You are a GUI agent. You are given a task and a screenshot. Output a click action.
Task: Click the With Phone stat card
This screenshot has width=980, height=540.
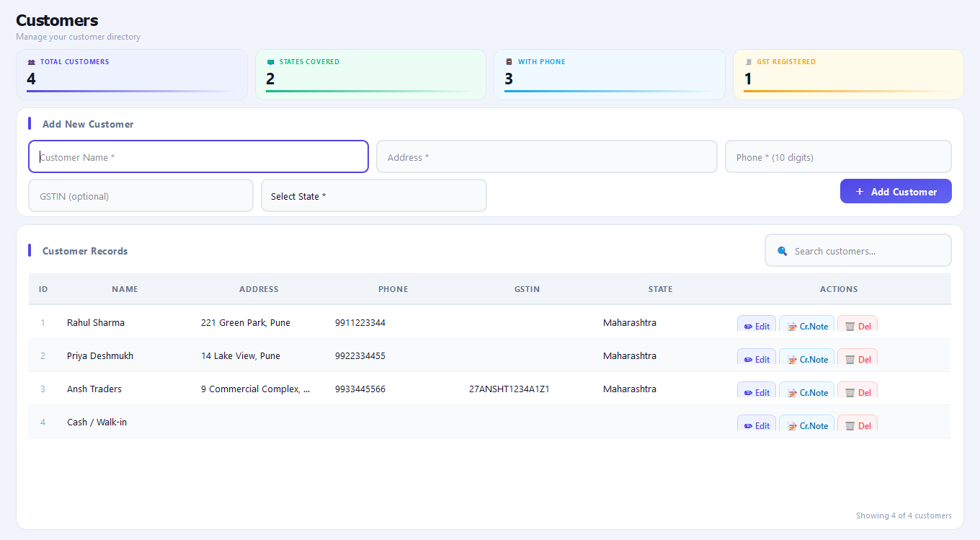[x=610, y=74]
